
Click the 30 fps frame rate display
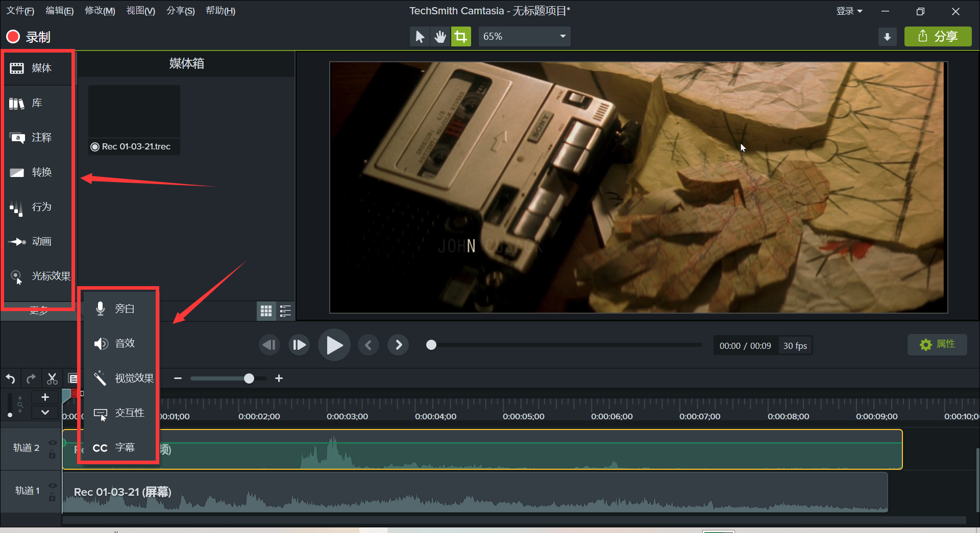pyautogui.click(x=795, y=346)
